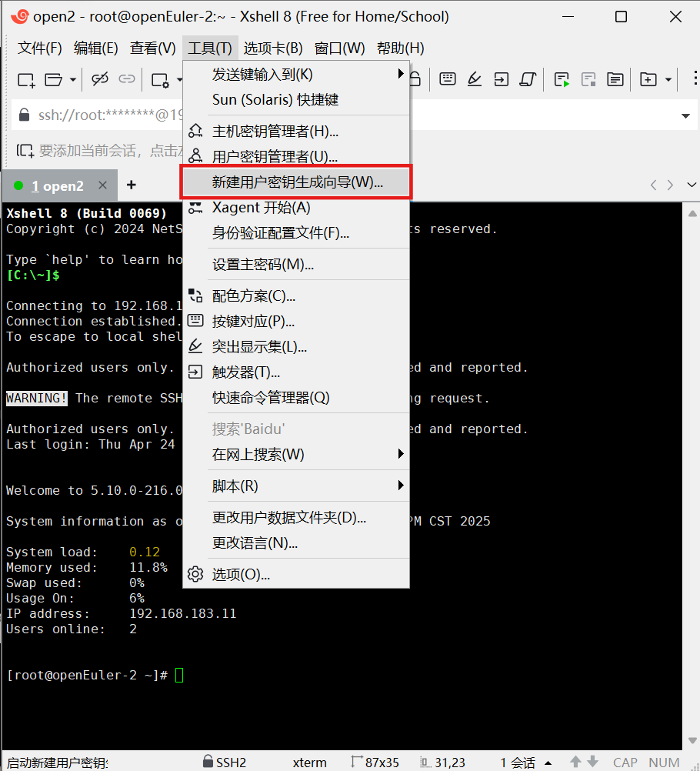Screen dimensions: 700x771
Task: Run a script using the green play icon
Action: click(x=561, y=79)
